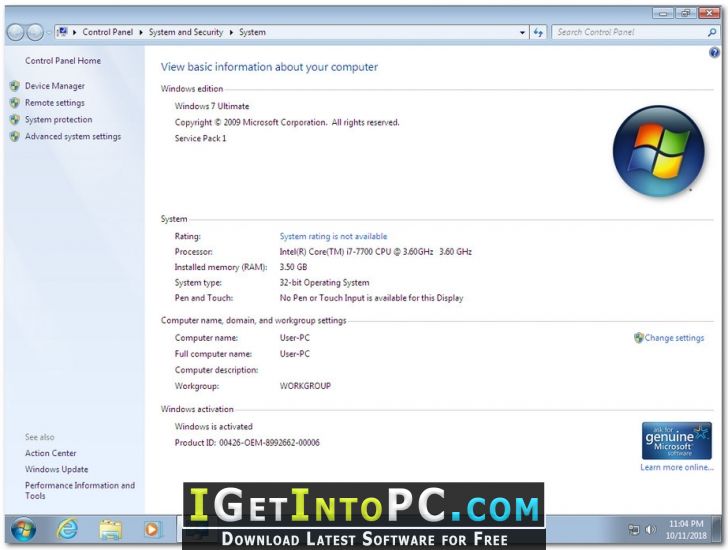Image resolution: width=728 pixels, height=550 pixels.
Task: Expand the arrow after System and Security breadcrumb
Action: coord(231,32)
